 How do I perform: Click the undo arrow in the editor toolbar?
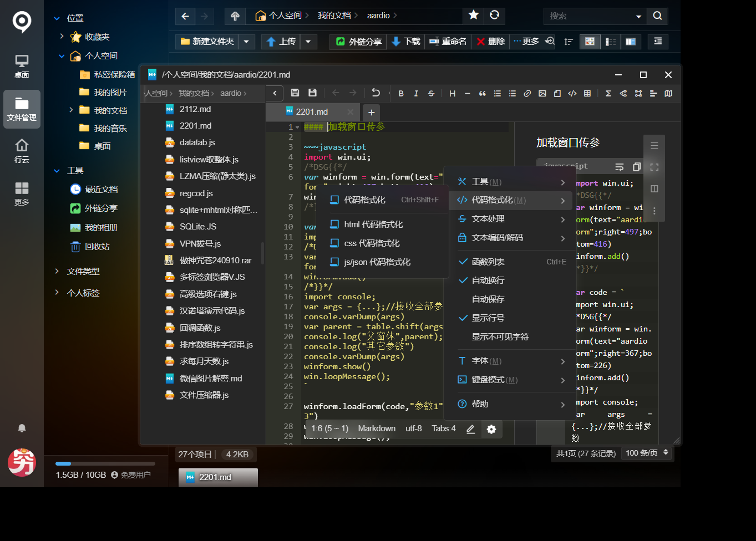(x=376, y=93)
